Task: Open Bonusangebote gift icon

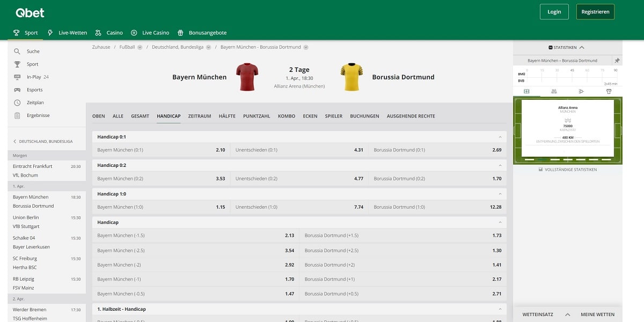Action: coord(180,33)
